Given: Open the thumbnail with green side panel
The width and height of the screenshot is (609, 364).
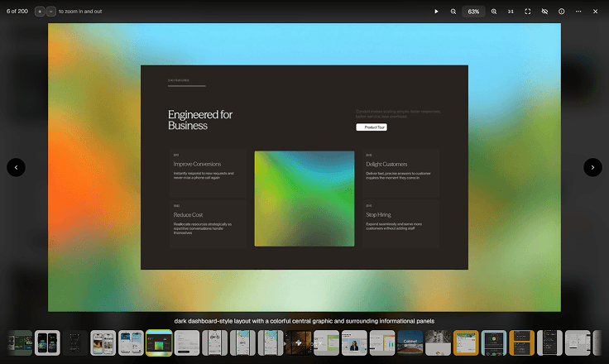Looking at the screenshot, I should [x=326, y=343].
